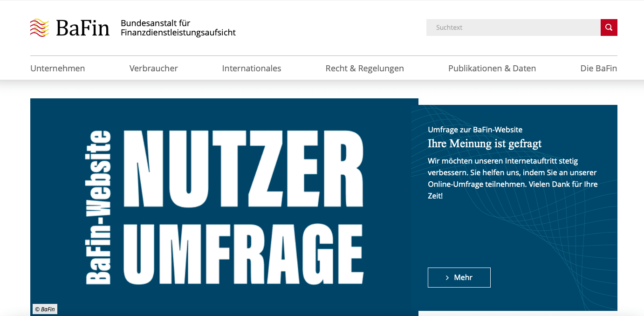Click the Bundesanstalt für Finanzdienstleistungsaufsicht title text

178,28
